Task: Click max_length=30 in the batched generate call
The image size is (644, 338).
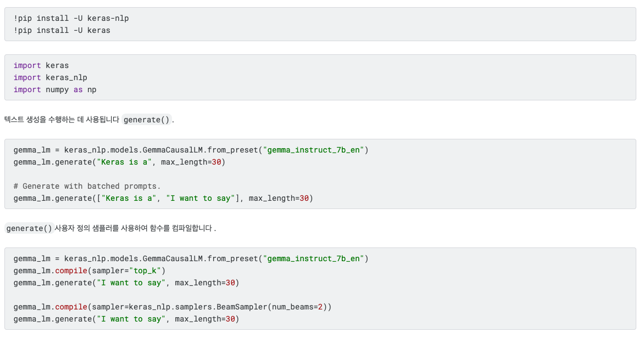Action: click(x=281, y=198)
